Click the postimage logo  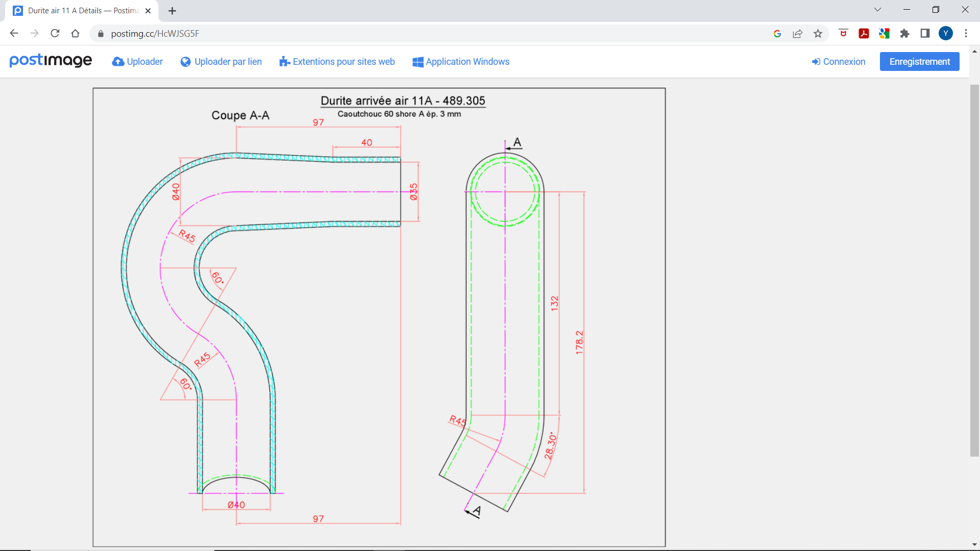51,61
